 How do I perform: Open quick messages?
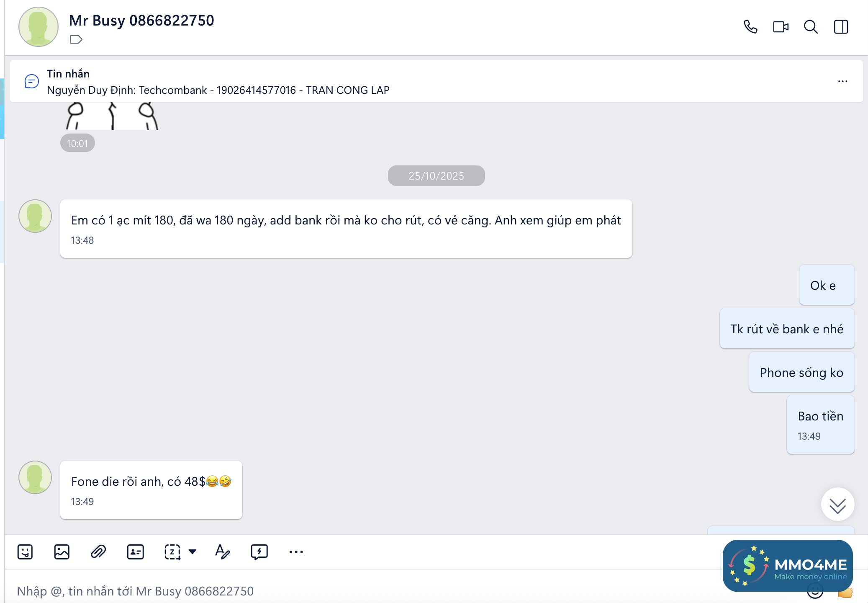pos(259,552)
